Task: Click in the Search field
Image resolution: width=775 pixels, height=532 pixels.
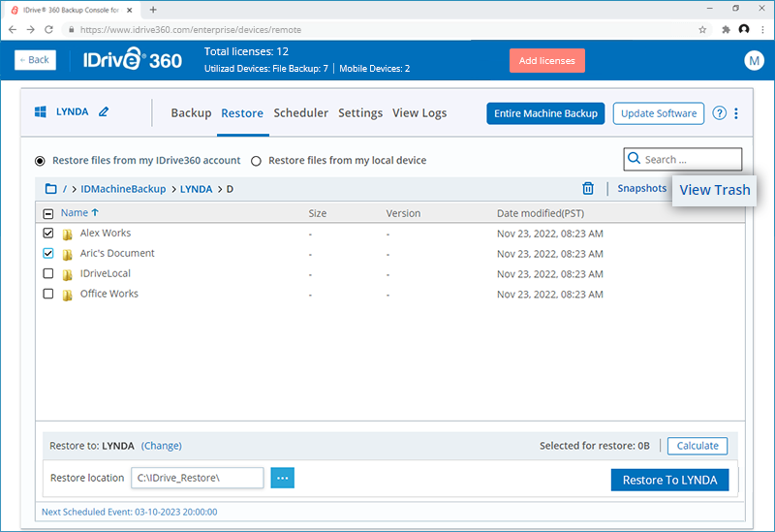Action: (683, 159)
